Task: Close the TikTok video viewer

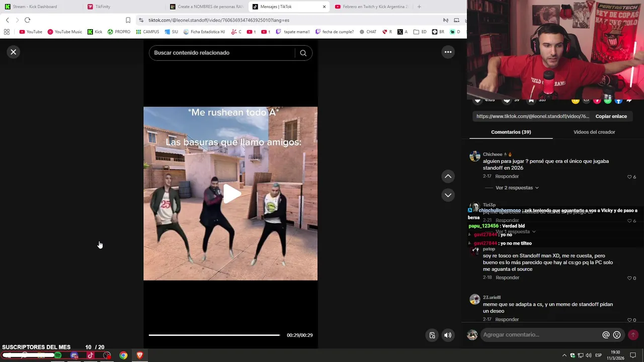Action: pos(14,52)
